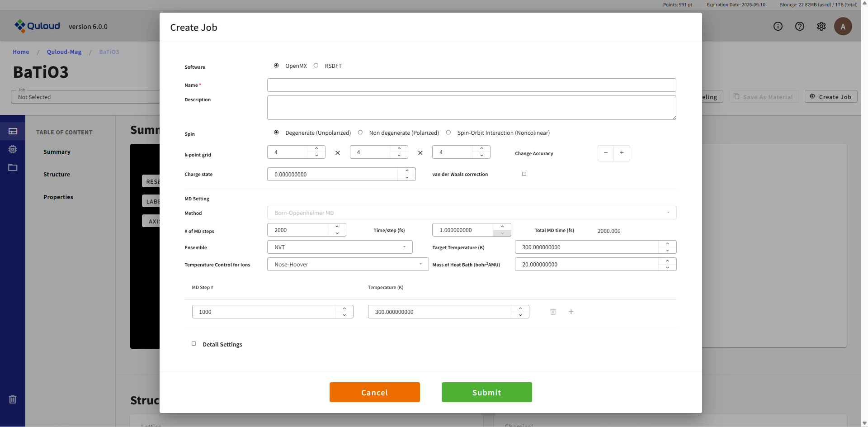Open settings gear icon in header
Image resolution: width=868 pixels, height=427 pixels.
821,26
